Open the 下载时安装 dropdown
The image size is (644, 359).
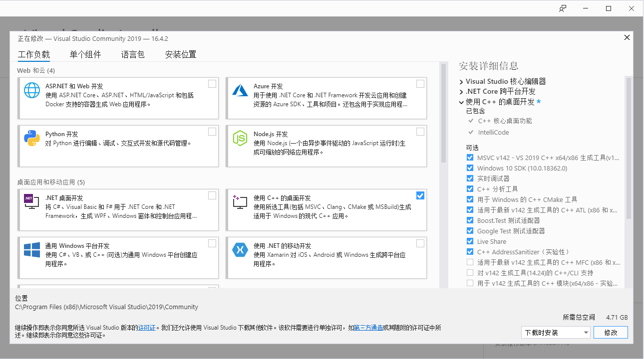(556, 333)
